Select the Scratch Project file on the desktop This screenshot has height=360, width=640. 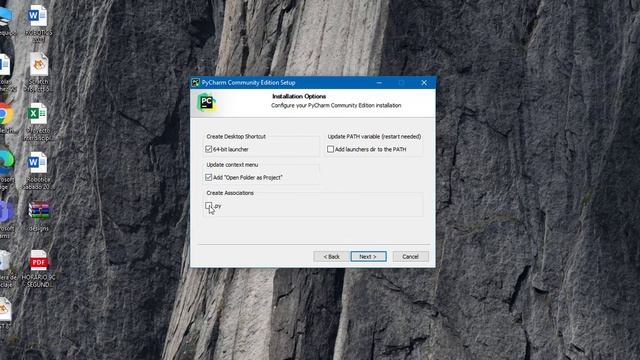38,73
